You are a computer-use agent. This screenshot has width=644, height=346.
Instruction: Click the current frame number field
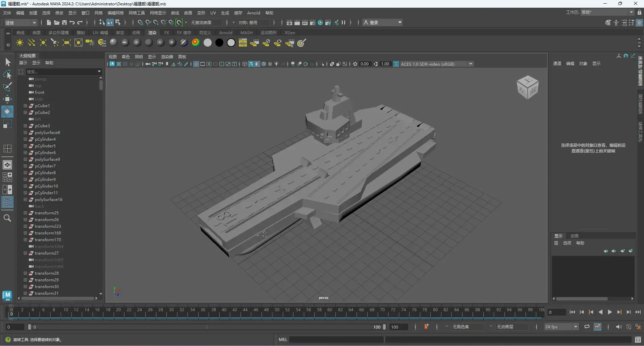pos(556,312)
